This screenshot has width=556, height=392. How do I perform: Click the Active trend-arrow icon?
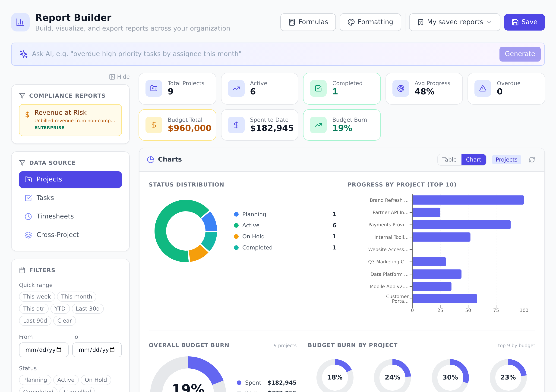tap(236, 88)
